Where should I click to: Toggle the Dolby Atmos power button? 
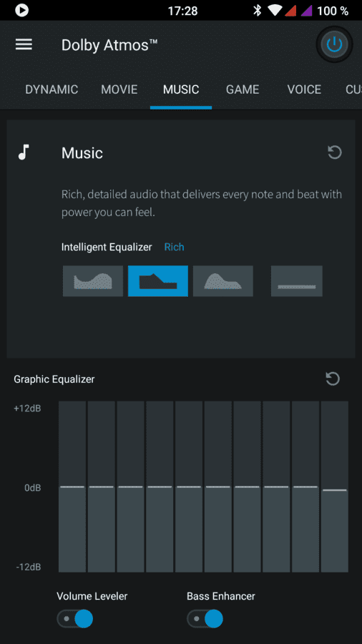(x=335, y=44)
